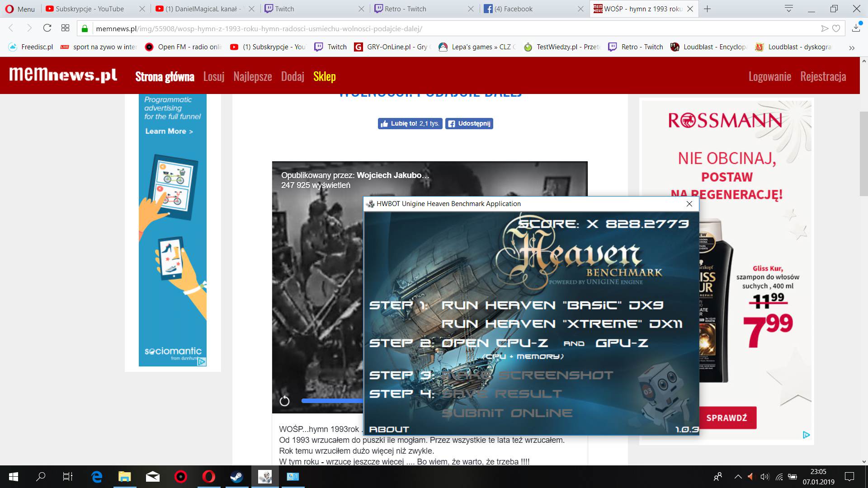868x488 pixels.
Task: Open Najlepsze in site navigation
Action: (x=253, y=76)
